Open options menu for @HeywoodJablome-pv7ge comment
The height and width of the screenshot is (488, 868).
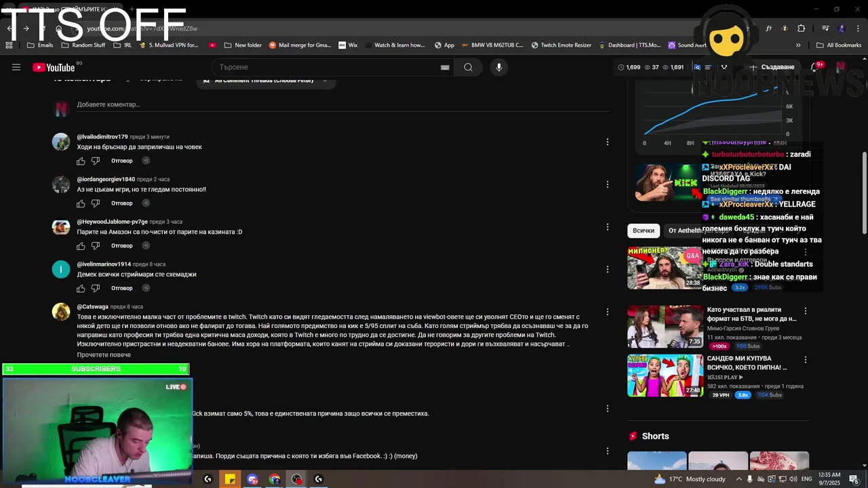tap(608, 226)
